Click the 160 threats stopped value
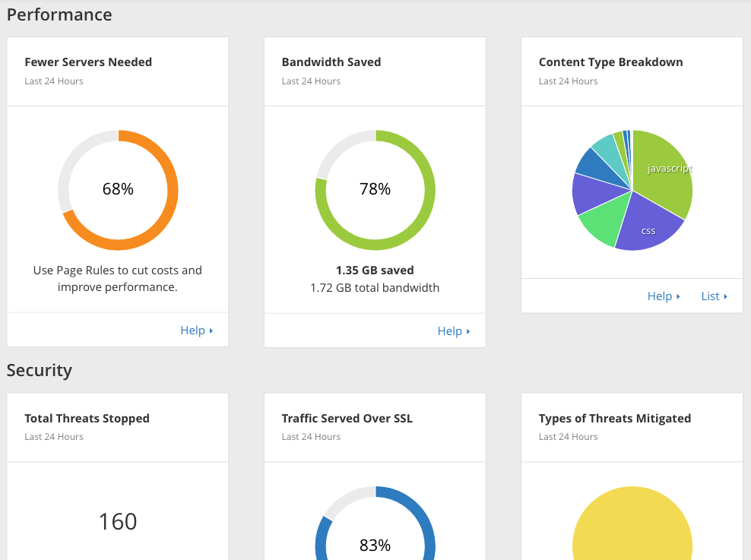The width and height of the screenshot is (751, 560). click(x=118, y=521)
